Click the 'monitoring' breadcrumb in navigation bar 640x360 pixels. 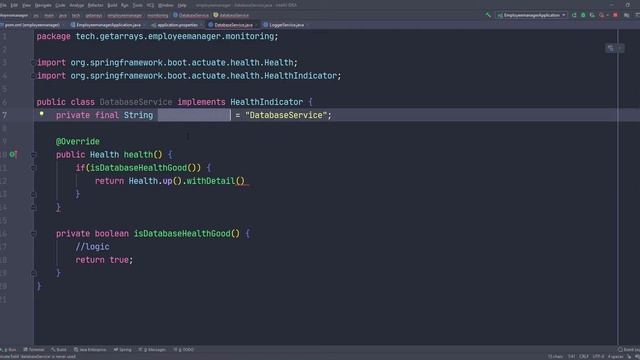click(158, 16)
